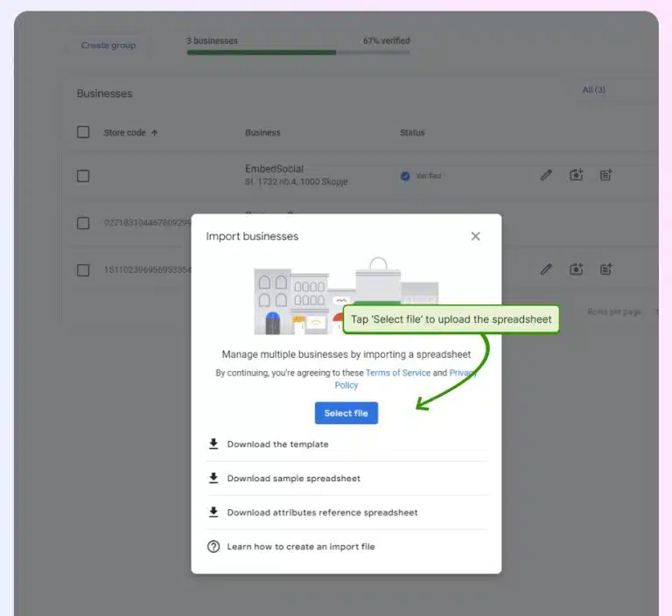Click create post icon in 1511 row
This screenshot has width=672, height=616.
point(606,269)
